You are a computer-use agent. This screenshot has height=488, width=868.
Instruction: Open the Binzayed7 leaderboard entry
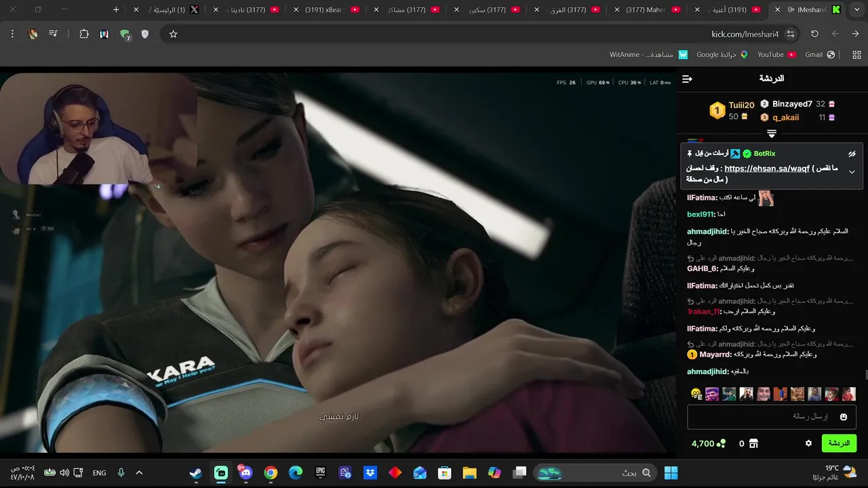(x=792, y=104)
